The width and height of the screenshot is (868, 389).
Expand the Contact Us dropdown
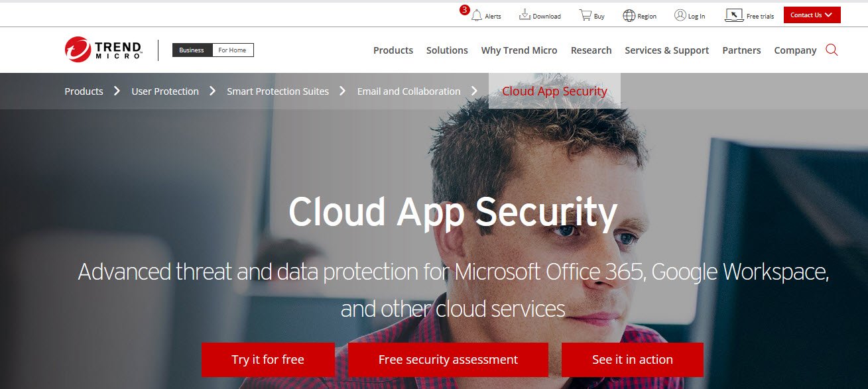[812, 15]
